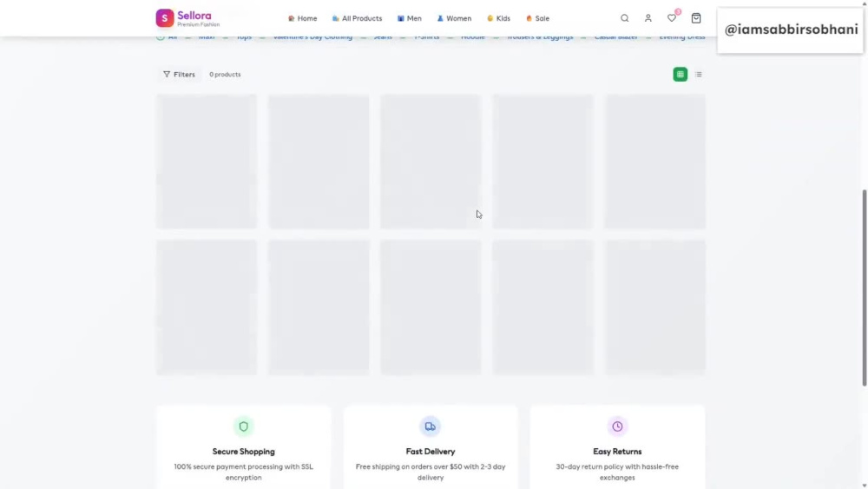The image size is (868, 489).
Task: Click the 'Premium Fashion' tagline
Action: coord(198,24)
